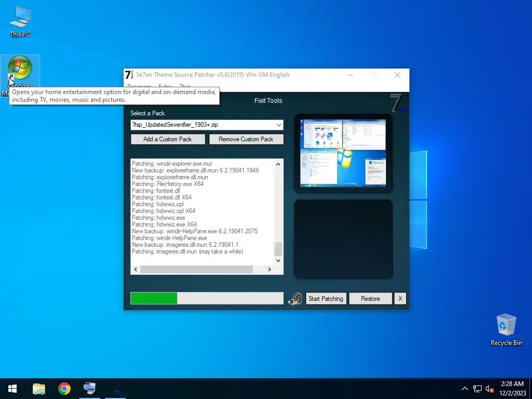
Task: Click the X button next to Restore
Action: click(x=400, y=299)
